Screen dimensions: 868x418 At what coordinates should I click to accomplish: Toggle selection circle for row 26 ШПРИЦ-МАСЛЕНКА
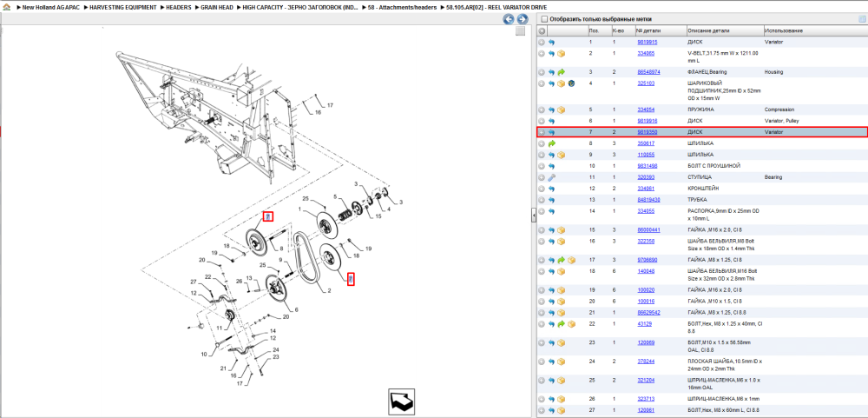coord(542,399)
